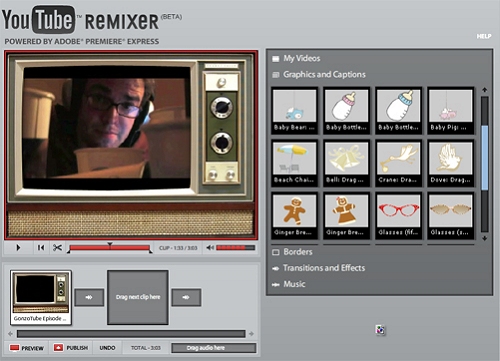Click the Publish button
500x361 pixels.
tap(71, 348)
